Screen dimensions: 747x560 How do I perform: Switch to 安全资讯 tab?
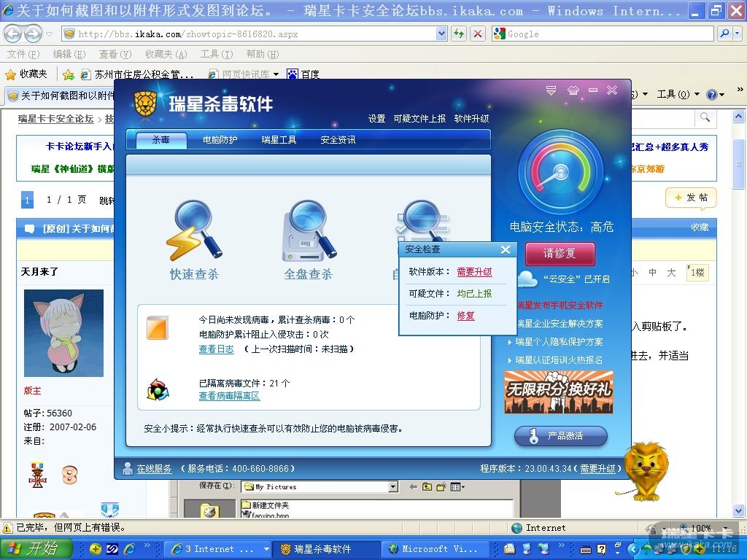[x=338, y=139]
